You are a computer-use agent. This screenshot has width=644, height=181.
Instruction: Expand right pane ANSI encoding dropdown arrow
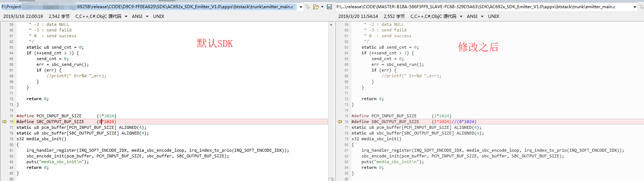(x=482, y=16)
